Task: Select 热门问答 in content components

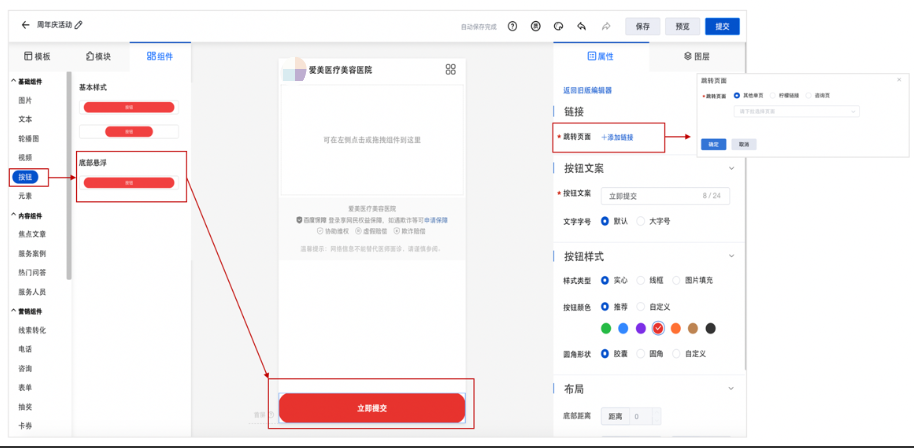Action: click(x=32, y=273)
